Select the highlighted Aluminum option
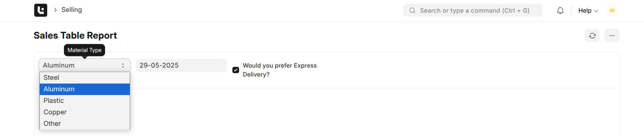Screen dimensions: 644x137 click(x=85, y=89)
